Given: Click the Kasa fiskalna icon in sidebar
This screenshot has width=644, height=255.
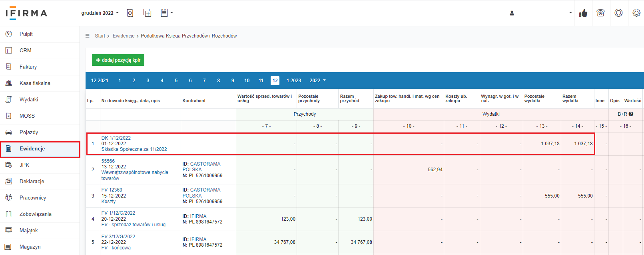Looking at the screenshot, I should [x=8, y=83].
